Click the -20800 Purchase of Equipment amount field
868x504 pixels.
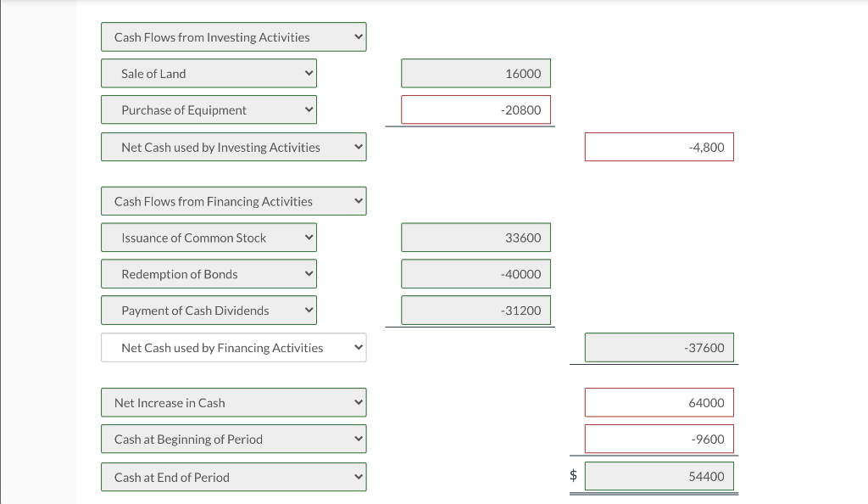tap(475, 109)
